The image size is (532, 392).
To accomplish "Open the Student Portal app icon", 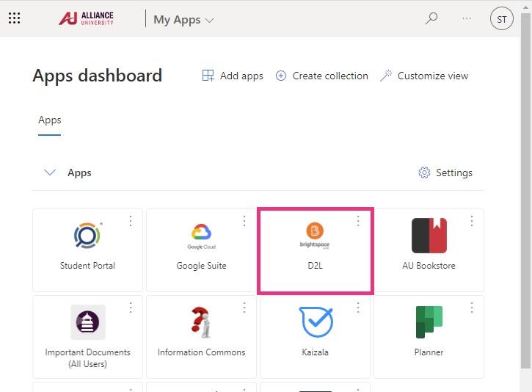I will (x=87, y=236).
